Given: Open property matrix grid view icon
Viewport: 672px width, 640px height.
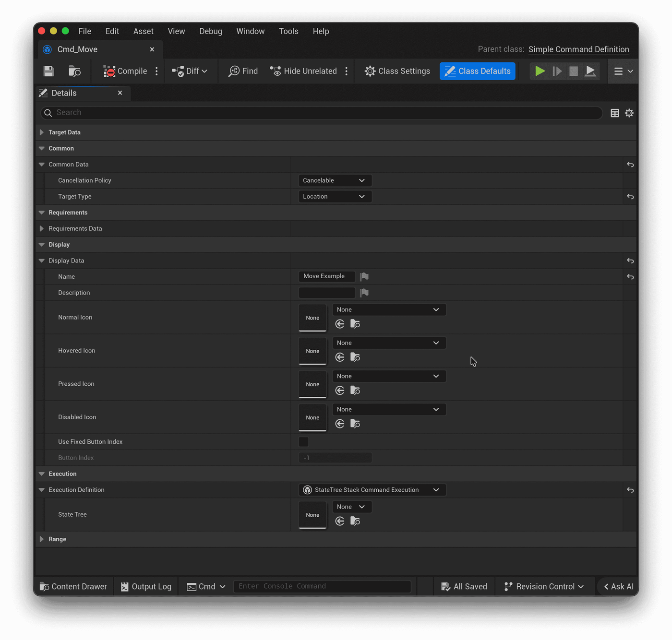Looking at the screenshot, I should [x=614, y=113].
